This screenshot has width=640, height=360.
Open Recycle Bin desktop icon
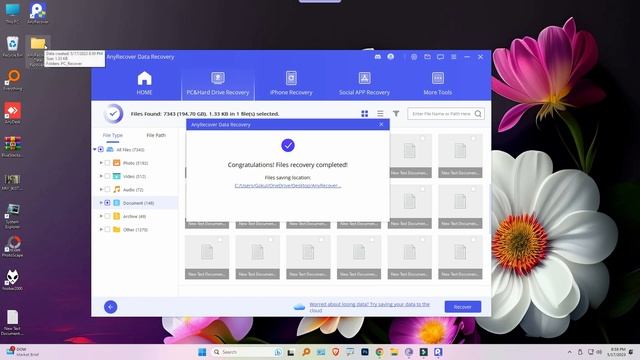12,47
